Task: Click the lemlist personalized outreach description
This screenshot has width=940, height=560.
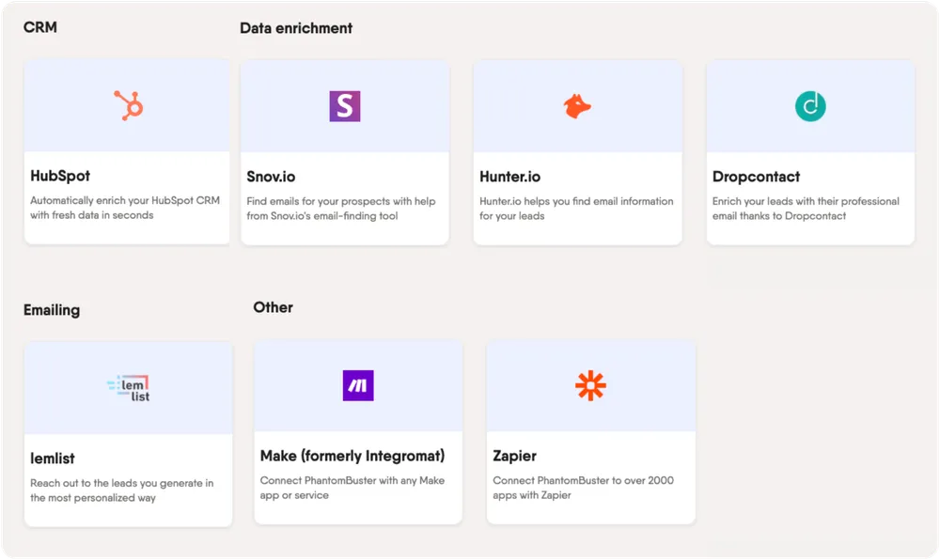Action: point(121,490)
